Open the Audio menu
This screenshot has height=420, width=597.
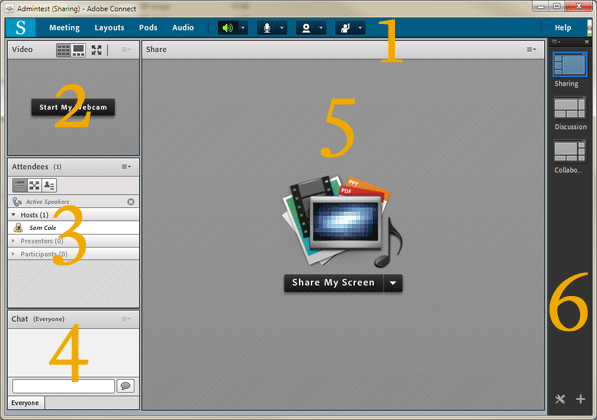click(183, 27)
